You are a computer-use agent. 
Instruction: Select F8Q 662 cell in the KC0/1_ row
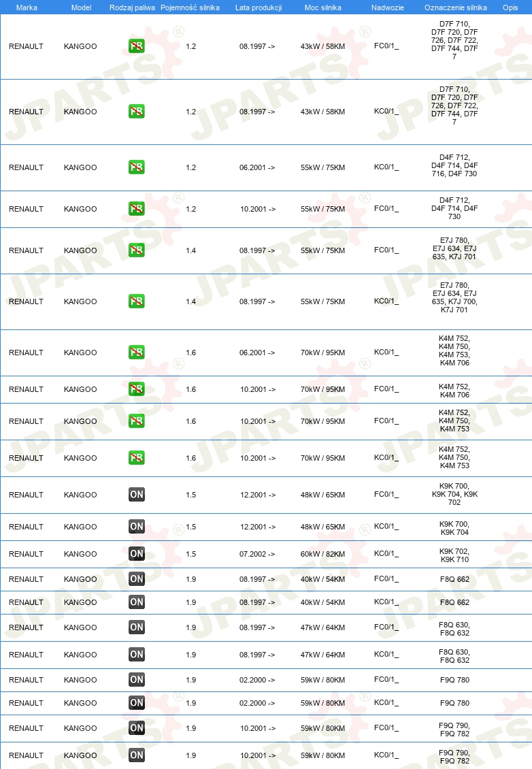[454, 602]
